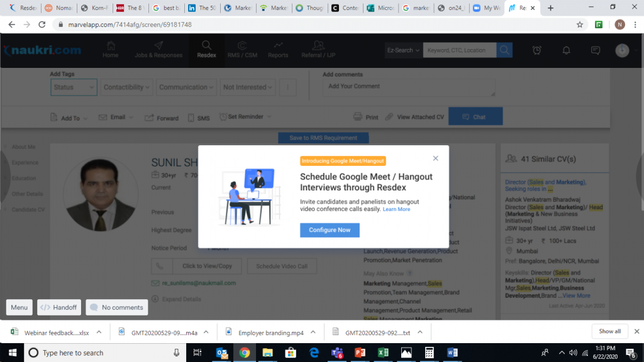Click the Forward action
The image size is (644, 362).
tap(162, 118)
